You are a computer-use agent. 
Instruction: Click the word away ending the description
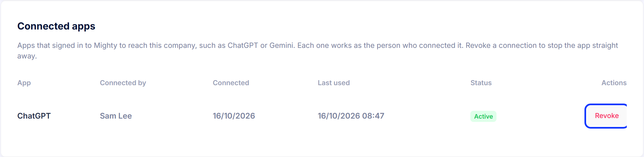[x=27, y=56]
